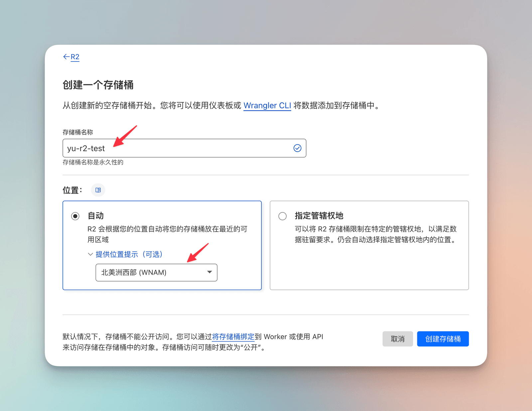Open the location documentation book icon
The height and width of the screenshot is (411, 532).
click(98, 190)
